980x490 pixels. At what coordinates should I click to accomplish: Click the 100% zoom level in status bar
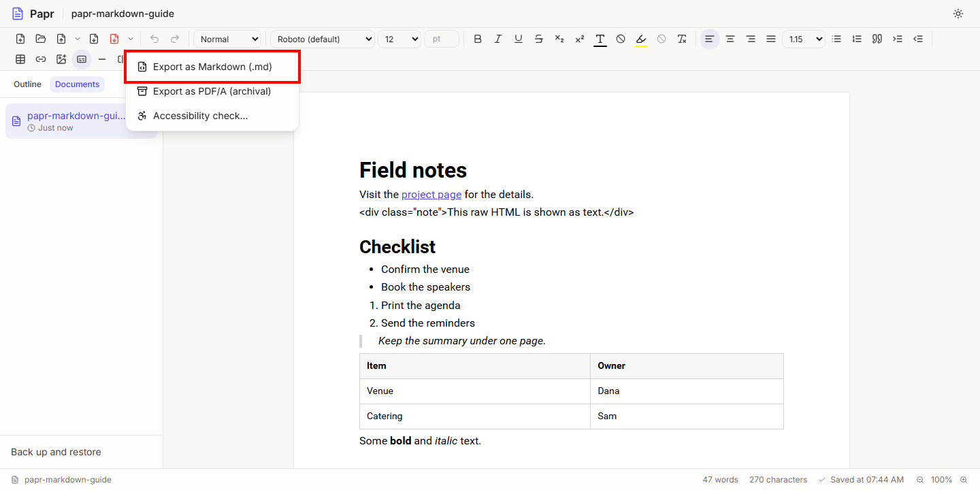(942, 480)
